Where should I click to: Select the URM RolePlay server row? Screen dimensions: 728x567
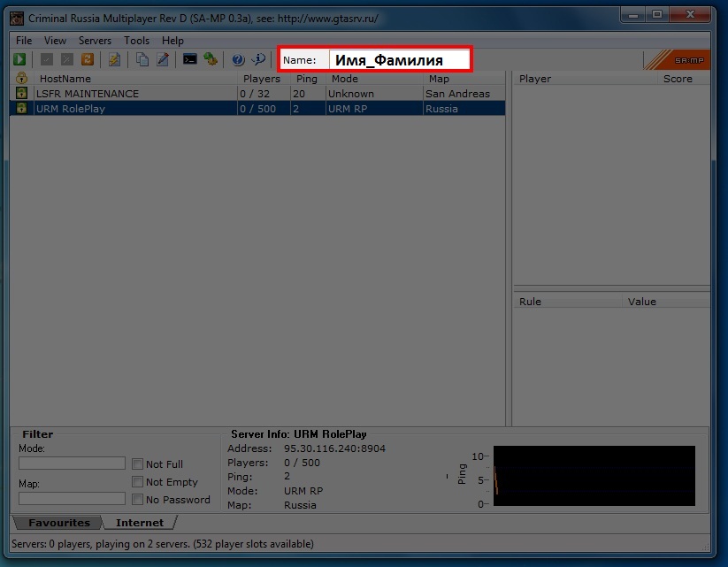coord(257,109)
